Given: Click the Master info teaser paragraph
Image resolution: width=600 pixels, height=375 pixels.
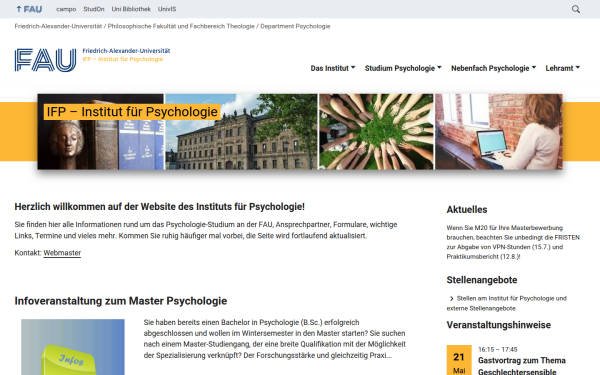Looking at the screenshot, I should pos(274,339).
